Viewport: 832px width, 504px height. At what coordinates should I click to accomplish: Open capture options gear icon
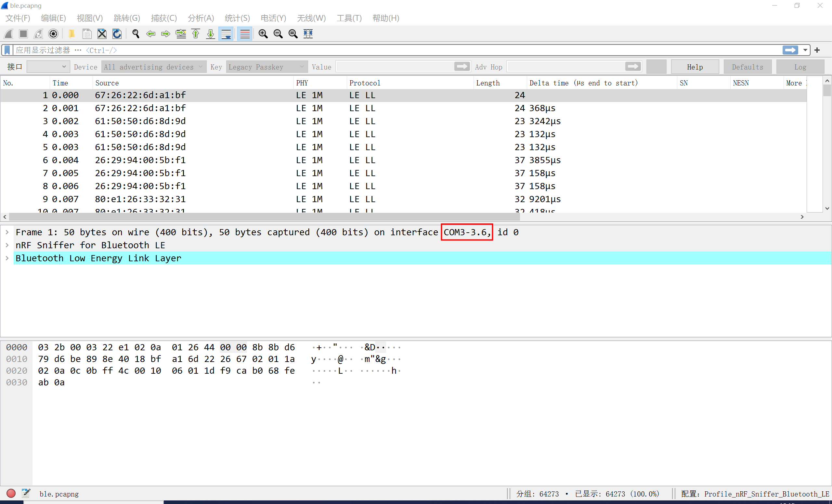[53, 34]
